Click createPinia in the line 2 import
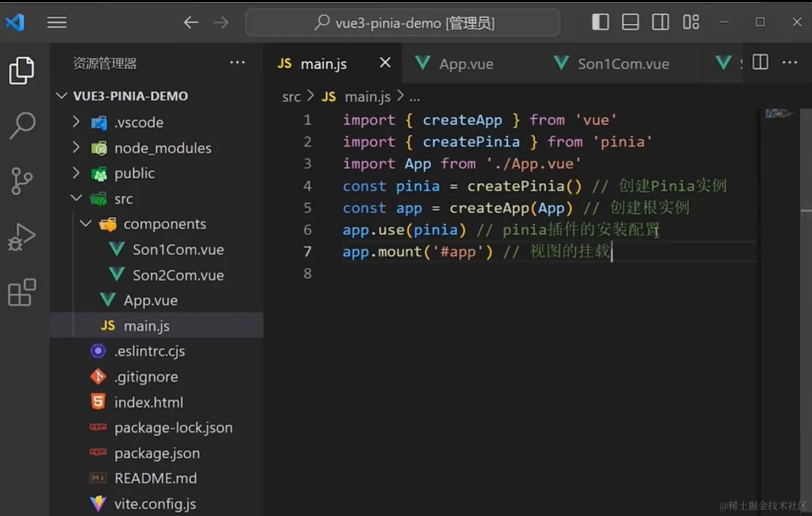 coord(471,142)
